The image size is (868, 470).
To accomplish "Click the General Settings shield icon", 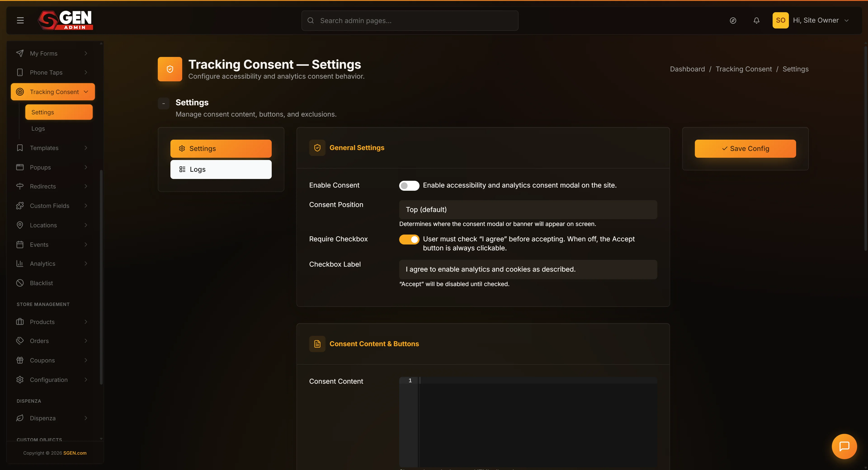I will point(317,148).
